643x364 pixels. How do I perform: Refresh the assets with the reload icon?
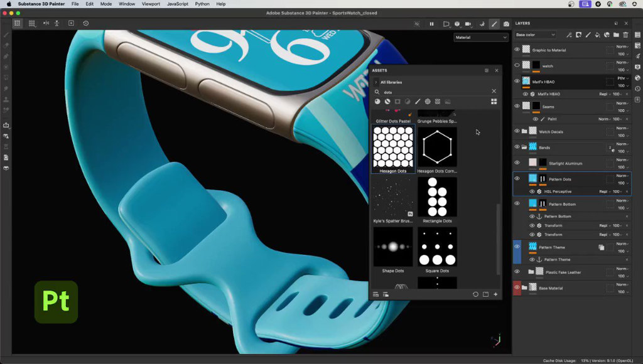(476, 294)
